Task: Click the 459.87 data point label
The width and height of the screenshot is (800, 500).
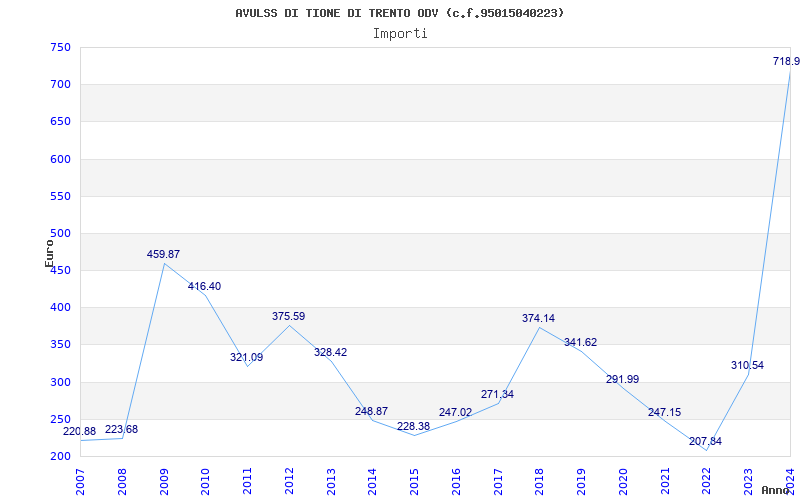Action: [163, 255]
